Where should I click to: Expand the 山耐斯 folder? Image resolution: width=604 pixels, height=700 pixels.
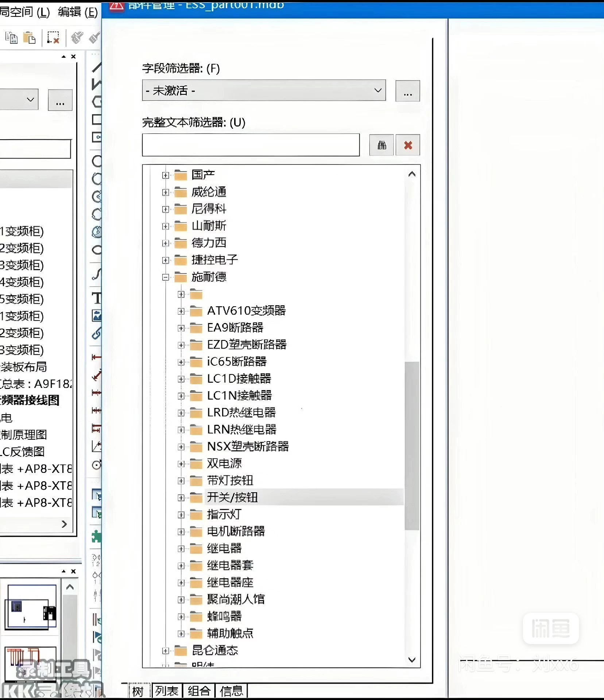coord(166,226)
